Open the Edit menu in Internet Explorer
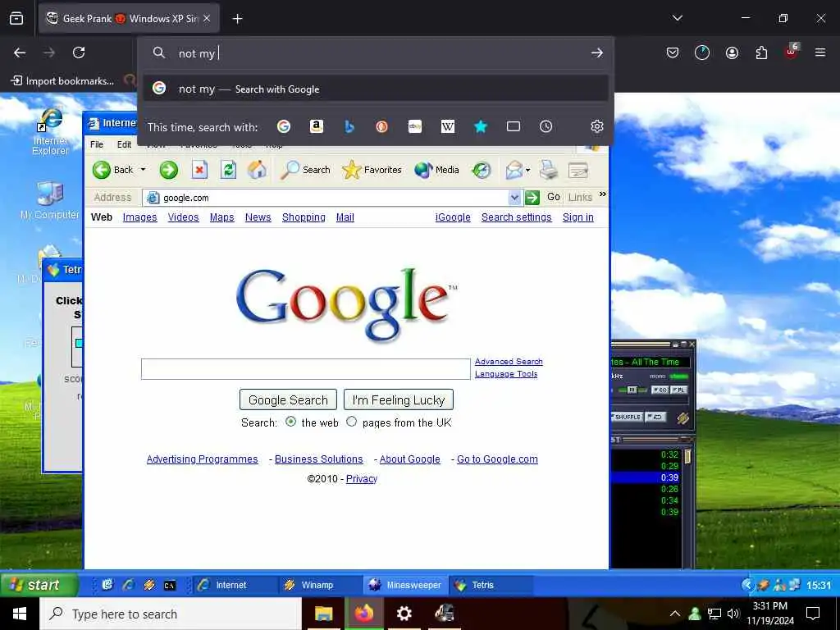The image size is (840, 630). [125, 144]
